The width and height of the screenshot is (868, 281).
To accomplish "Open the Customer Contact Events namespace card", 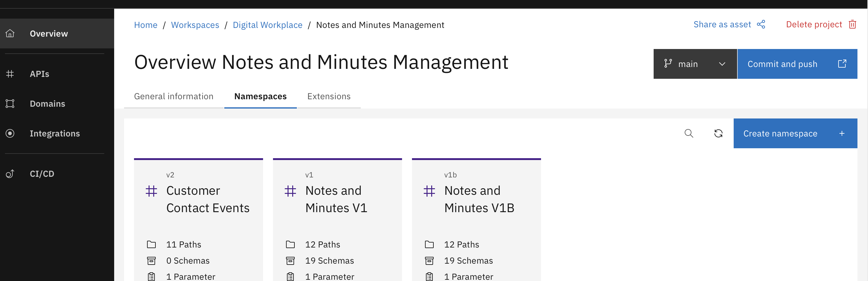I will click(x=208, y=199).
